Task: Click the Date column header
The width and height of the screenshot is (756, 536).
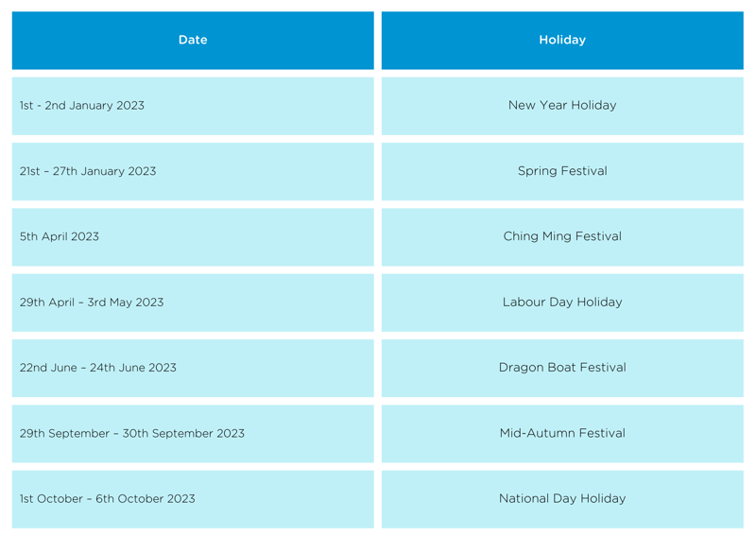Action: [193, 40]
